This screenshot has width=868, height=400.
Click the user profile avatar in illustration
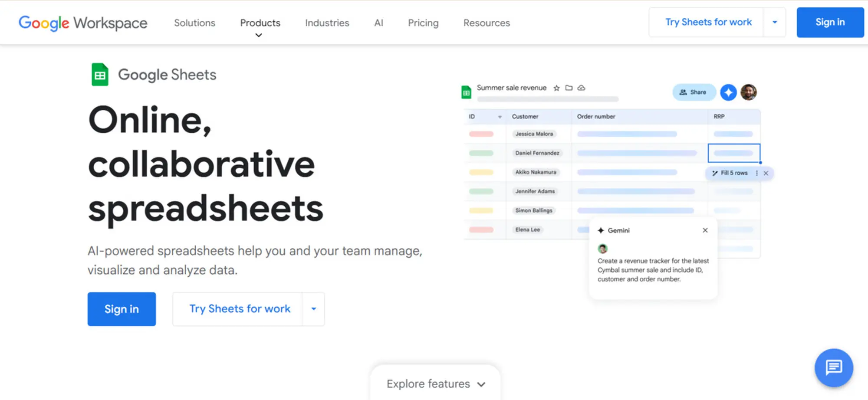pos(749,92)
